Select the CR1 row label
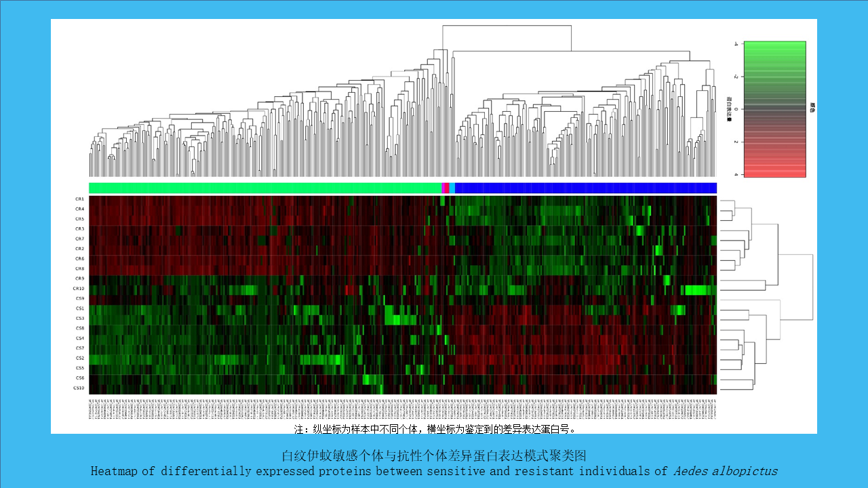The width and height of the screenshot is (868, 488). click(x=80, y=199)
